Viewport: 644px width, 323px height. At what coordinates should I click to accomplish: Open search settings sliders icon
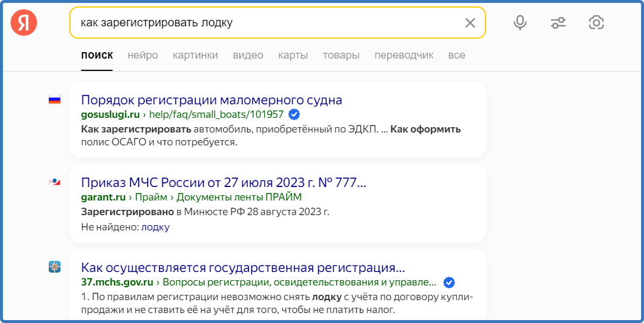tap(558, 22)
